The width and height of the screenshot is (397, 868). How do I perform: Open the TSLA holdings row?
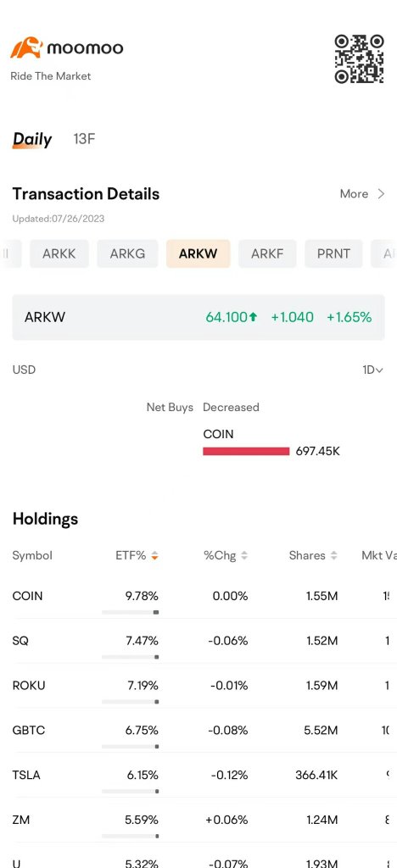point(198,776)
